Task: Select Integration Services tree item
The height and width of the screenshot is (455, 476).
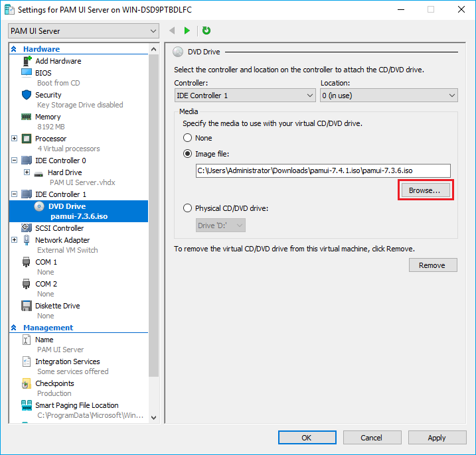Action: [x=68, y=361]
